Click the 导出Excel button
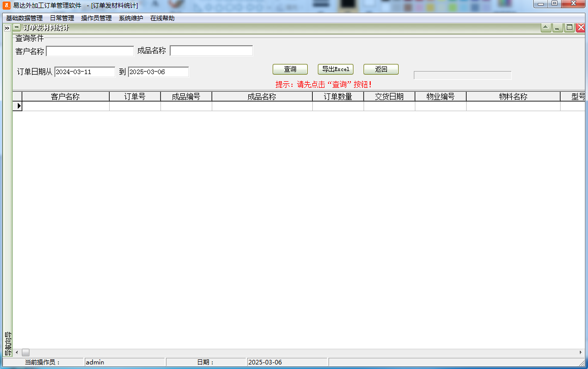 pyautogui.click(x=336, y=69)
